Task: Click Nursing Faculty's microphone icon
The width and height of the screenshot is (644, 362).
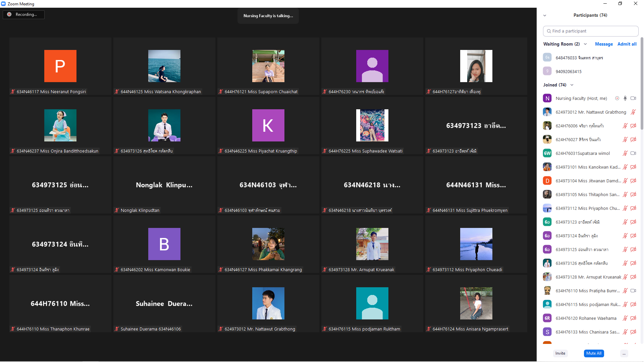Action: [625, 98]
